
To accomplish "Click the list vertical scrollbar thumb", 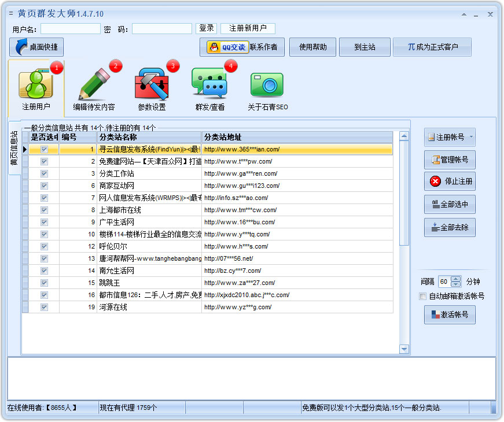I will 404,193.
